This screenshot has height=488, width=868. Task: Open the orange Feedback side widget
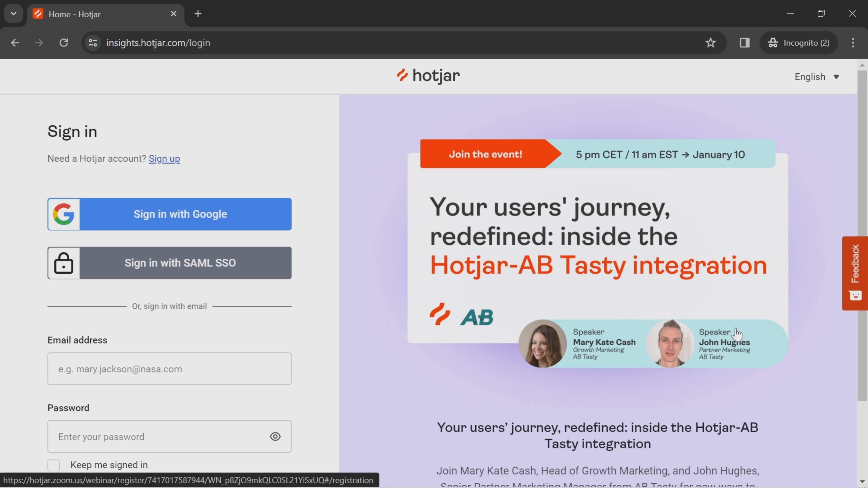point(854,273)
